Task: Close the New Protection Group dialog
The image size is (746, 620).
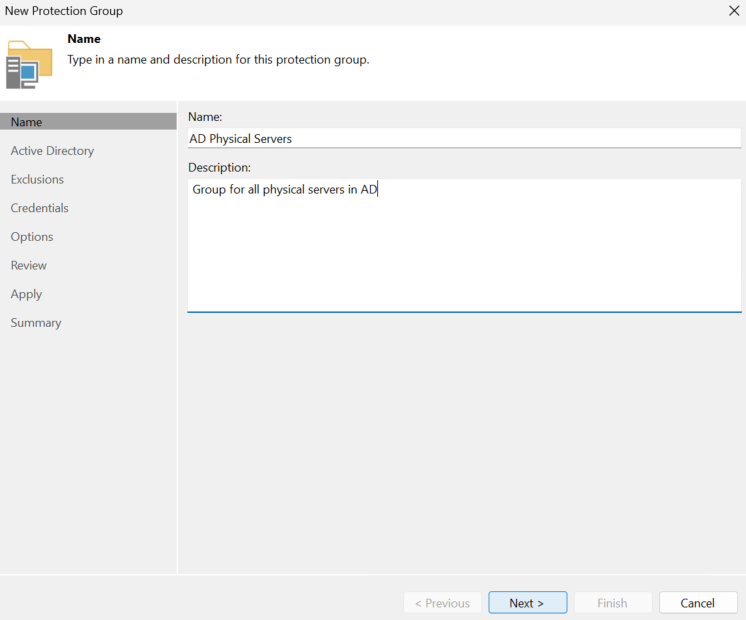Action: coord(734,10)
